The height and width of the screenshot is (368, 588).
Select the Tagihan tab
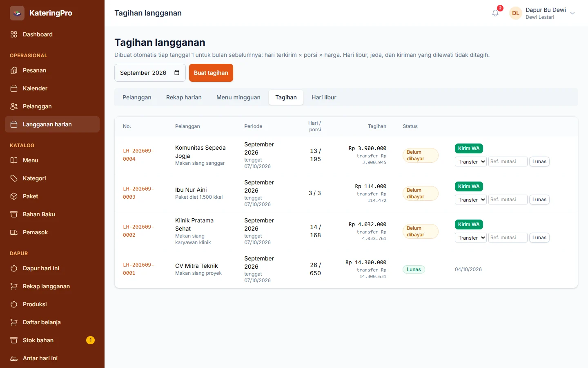pos(286,97)
